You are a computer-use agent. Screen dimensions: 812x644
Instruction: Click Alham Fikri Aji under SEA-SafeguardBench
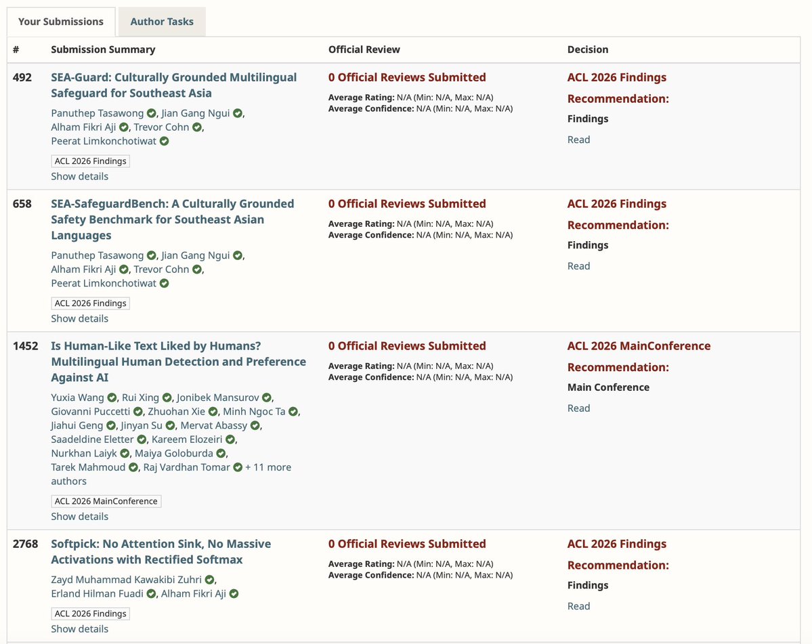point(83,270)
